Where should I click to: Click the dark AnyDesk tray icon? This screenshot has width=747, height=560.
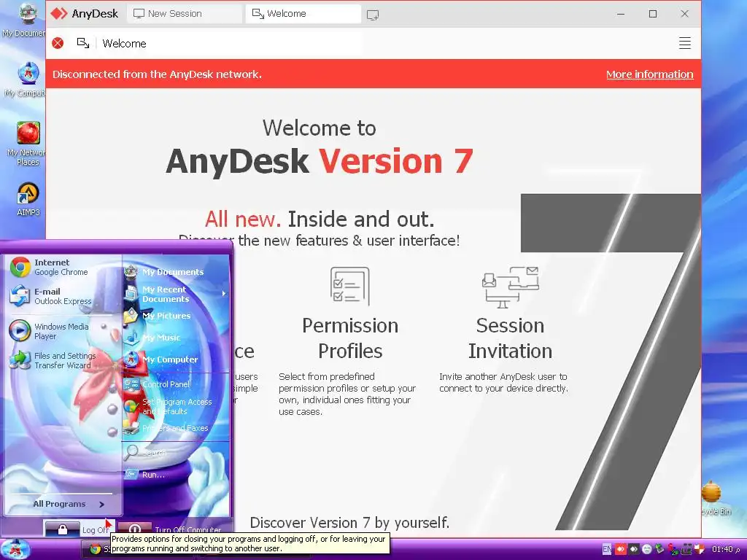(634, 549)
